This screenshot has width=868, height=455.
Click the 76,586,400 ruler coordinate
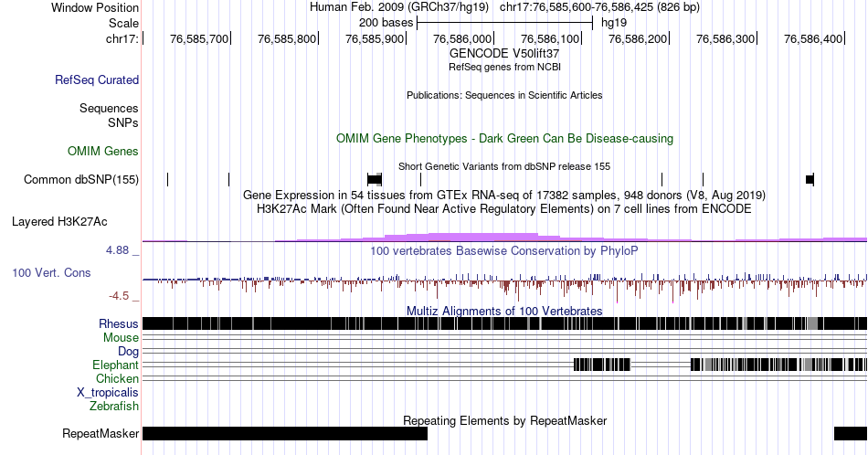[813, 38]
